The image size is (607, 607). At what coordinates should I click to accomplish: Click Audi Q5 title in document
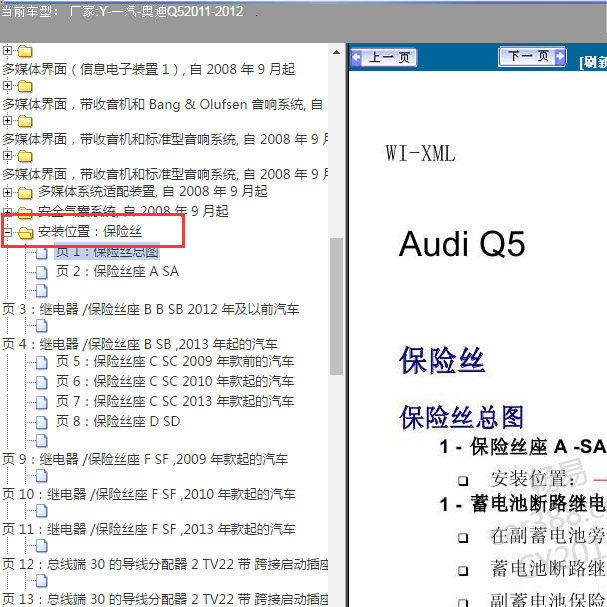pos(462,244)
